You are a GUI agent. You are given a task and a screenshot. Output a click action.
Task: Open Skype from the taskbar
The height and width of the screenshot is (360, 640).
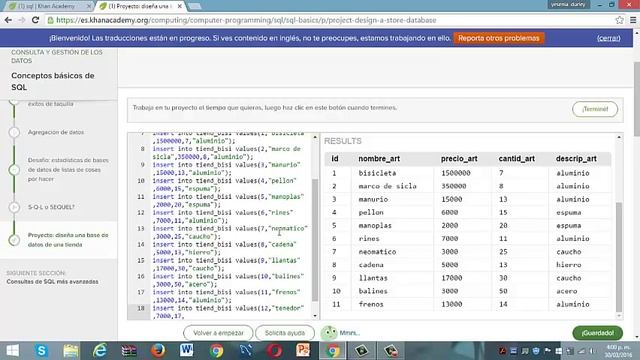pyautogui.click(x=41, y=351)
